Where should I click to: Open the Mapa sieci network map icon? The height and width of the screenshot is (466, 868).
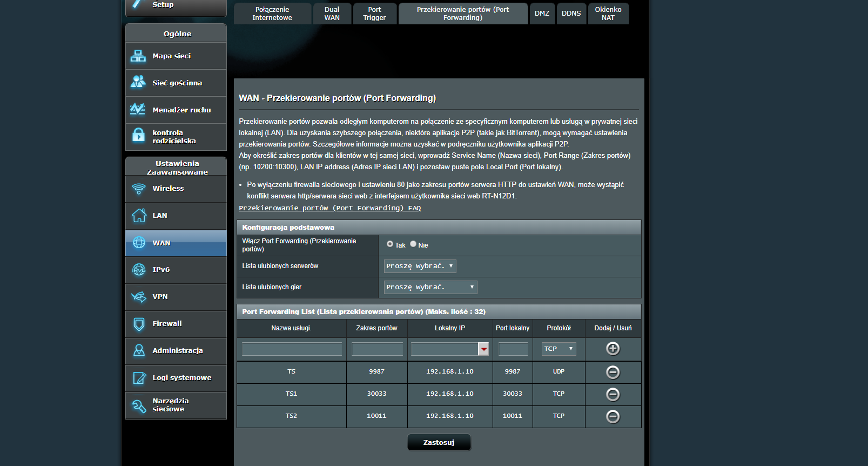138,56
